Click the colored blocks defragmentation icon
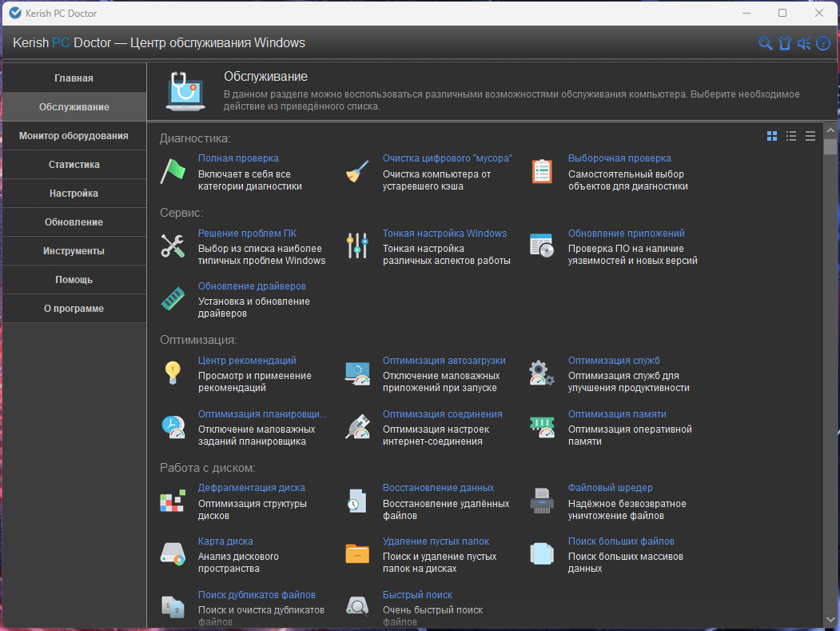The height and width of the screenshot is (631, 840). [x=173, y=501]
